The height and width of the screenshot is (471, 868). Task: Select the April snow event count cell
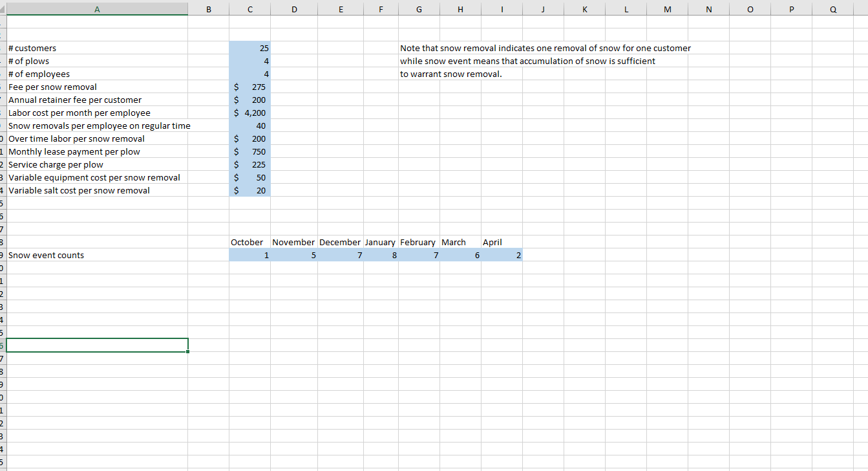tap(502, 255)
